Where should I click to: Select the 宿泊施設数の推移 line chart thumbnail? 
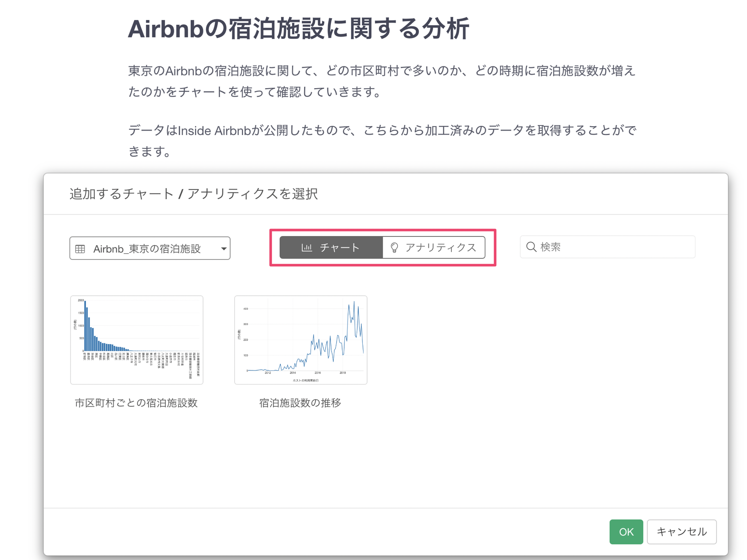pos(301,340)
